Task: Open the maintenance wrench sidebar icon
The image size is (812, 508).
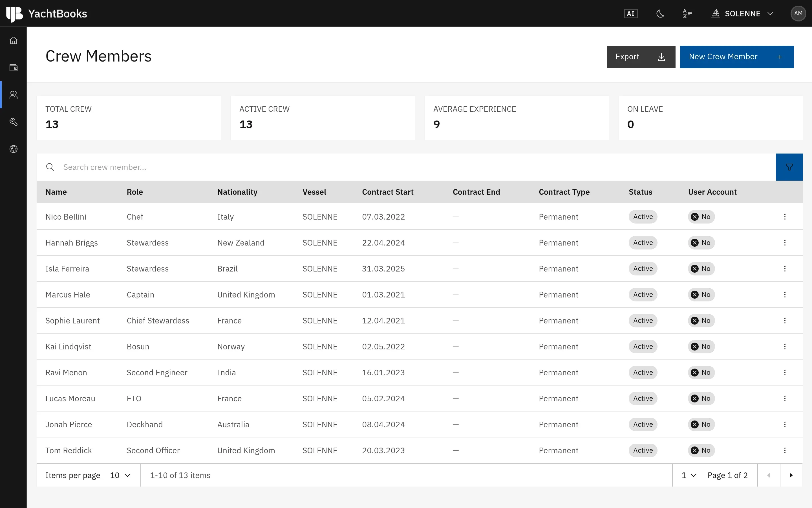Action: tap(14, 122)
